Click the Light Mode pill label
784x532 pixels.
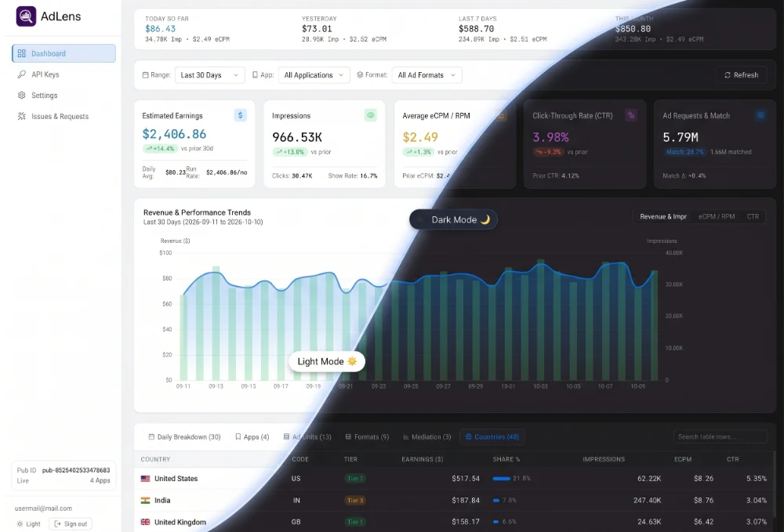click(x=327, y=361)
